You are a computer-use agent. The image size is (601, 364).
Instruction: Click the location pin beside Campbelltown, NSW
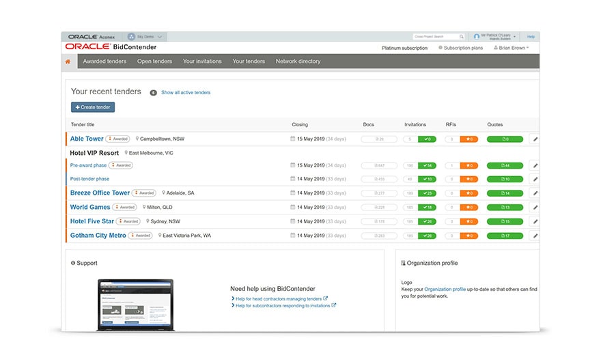137,139
